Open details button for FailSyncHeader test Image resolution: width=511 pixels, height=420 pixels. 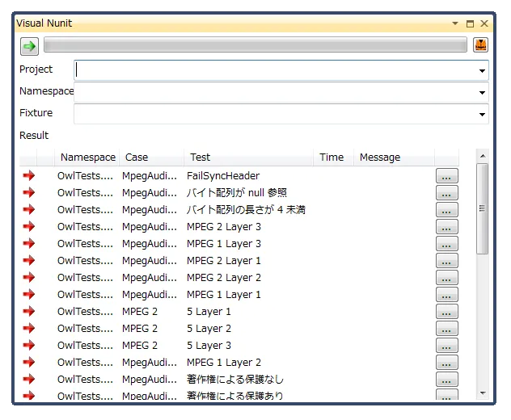coord(446,176)
